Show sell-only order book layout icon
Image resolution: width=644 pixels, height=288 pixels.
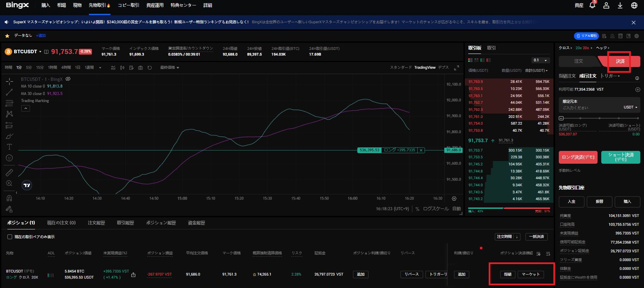(489, 60)
